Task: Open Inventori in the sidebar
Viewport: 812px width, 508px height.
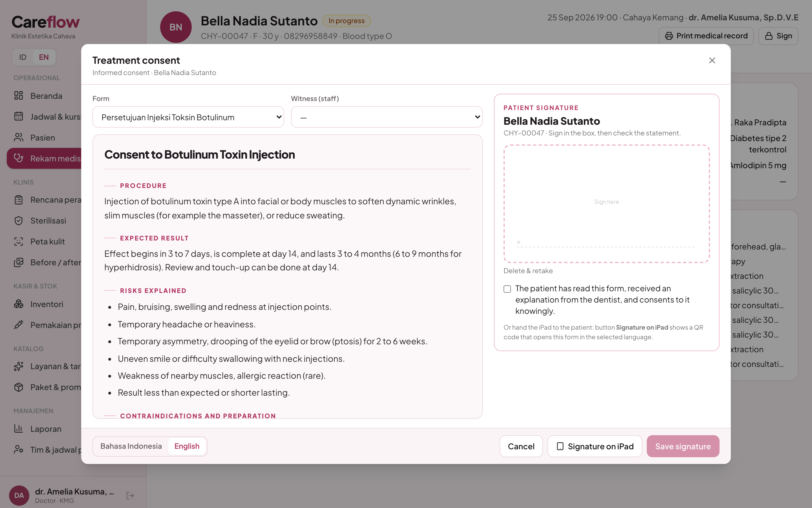Action: [x=44, y=304]
